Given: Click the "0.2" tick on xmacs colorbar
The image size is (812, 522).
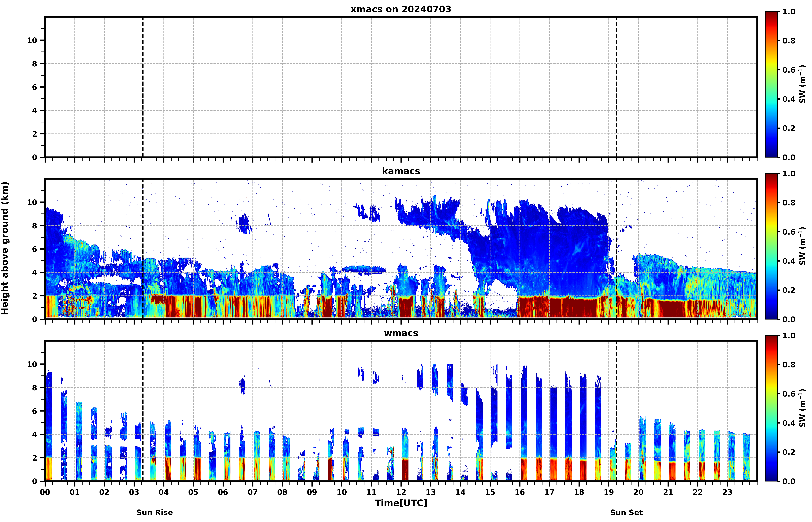Looking at the screenshot, I should [789, 128].
